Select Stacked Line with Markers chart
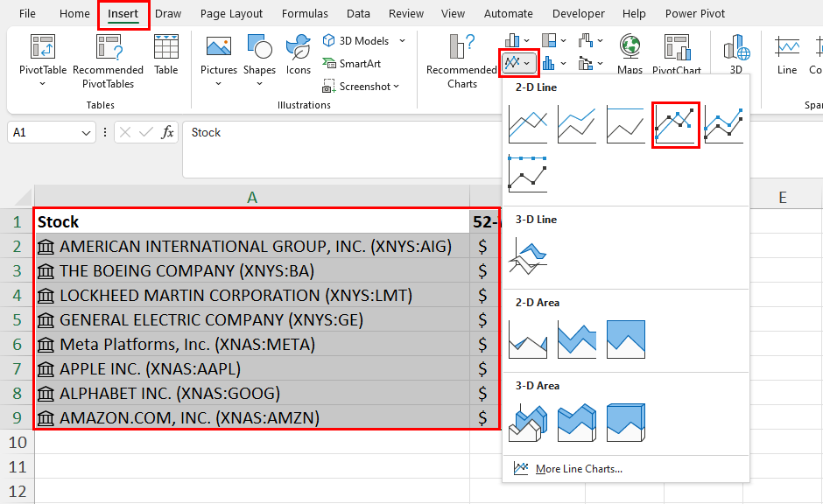The height and width of the screenshot is (504, 823). 724,125
